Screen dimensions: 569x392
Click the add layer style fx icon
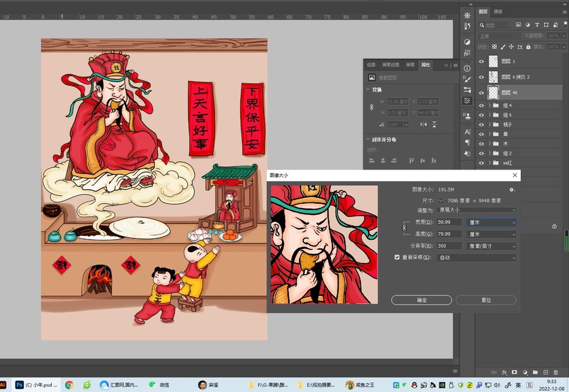pyautogui.click(x=504, y=372)
